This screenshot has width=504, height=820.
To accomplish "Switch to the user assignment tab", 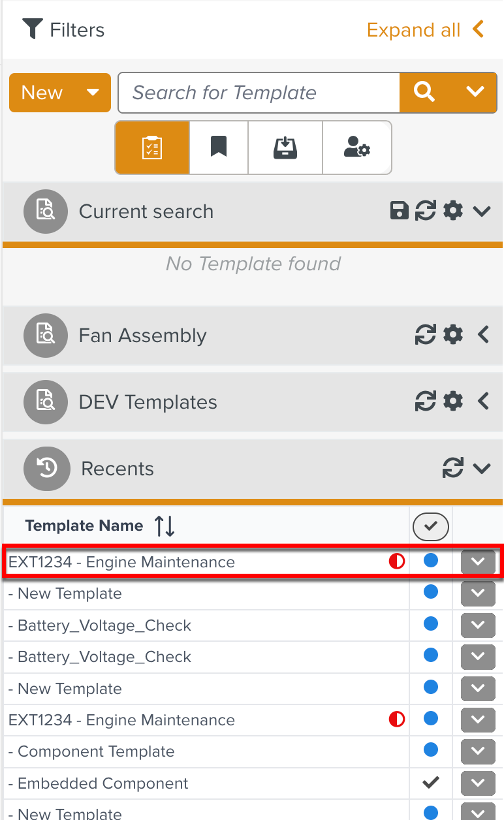I will click(356, 148).
